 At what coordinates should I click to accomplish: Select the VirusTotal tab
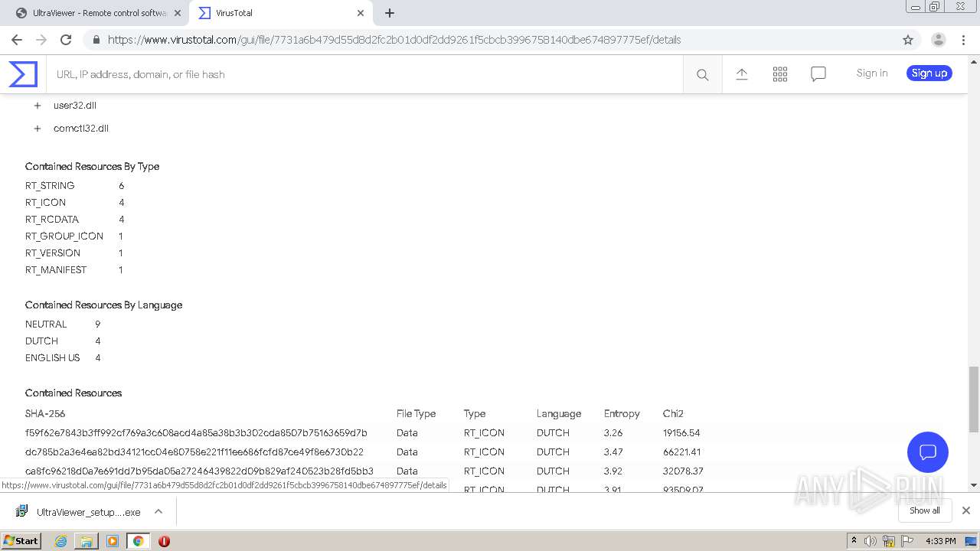click(x=279, y=13)
